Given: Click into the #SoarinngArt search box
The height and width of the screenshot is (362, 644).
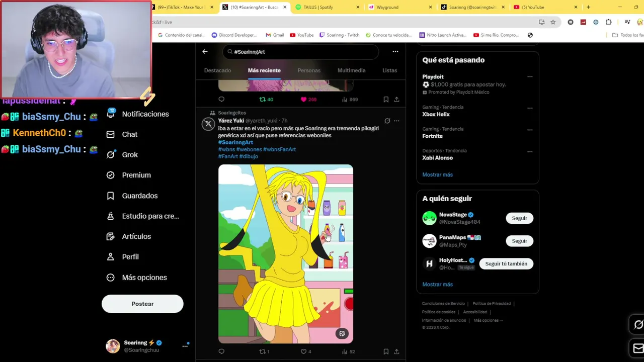Looking at the screenshot, I should [301, 52].
